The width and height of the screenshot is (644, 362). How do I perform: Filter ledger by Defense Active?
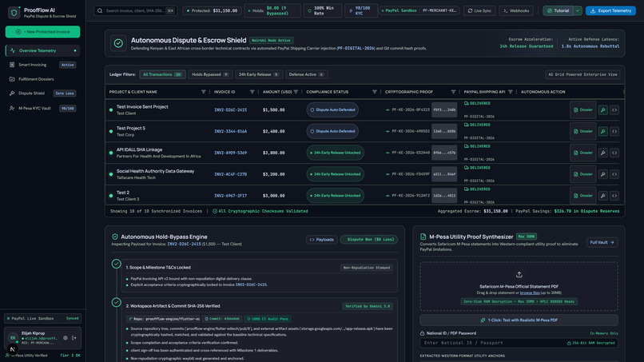(x=306, y=74)
